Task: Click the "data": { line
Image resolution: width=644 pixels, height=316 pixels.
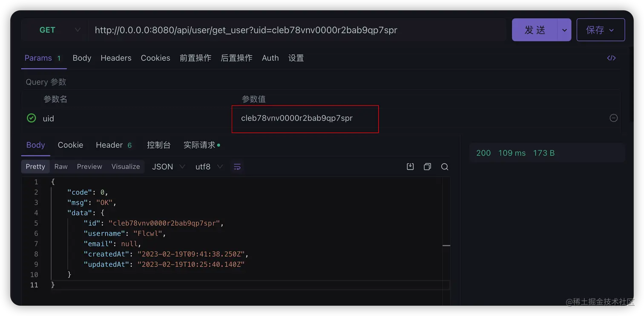Action: coord(86,213)
